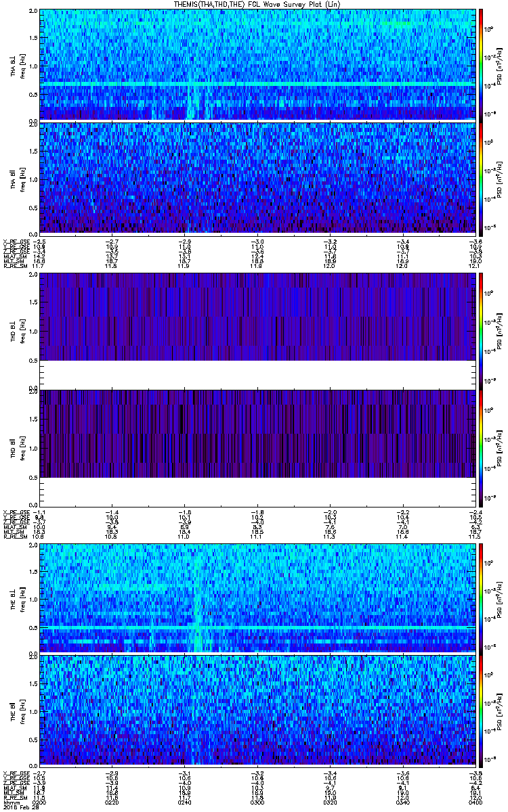Click inside the THA B-perpendicular spectrogram panel
508x812 pixels.
click(x=256, y=65)
